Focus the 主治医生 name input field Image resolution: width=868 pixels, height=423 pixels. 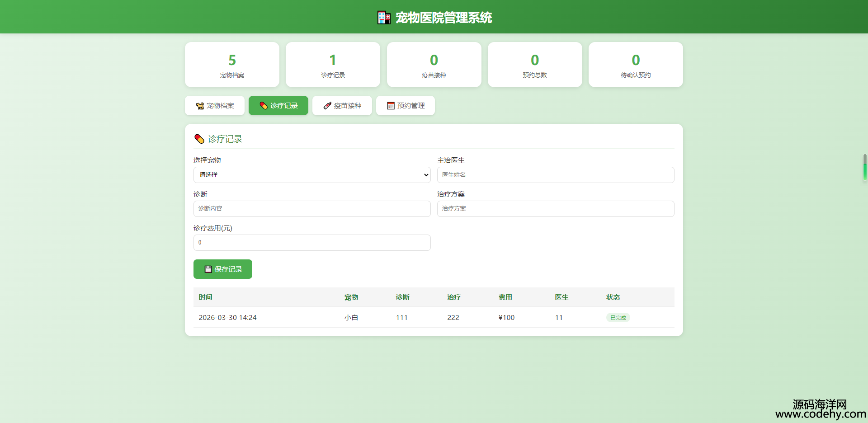555,175
